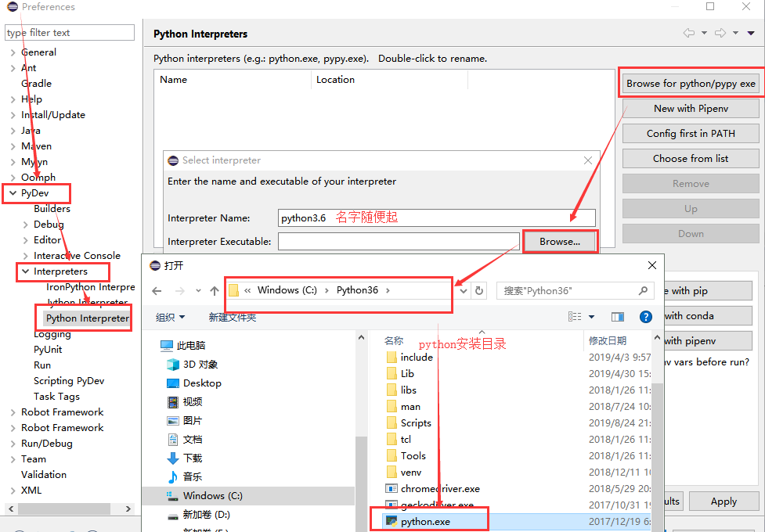Toggle the preview pane icon
765x532 pixels.
point(617,317)
